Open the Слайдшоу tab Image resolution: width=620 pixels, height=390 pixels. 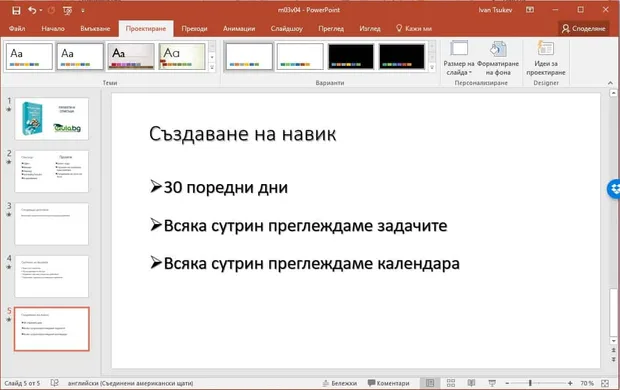coord(287,28)
